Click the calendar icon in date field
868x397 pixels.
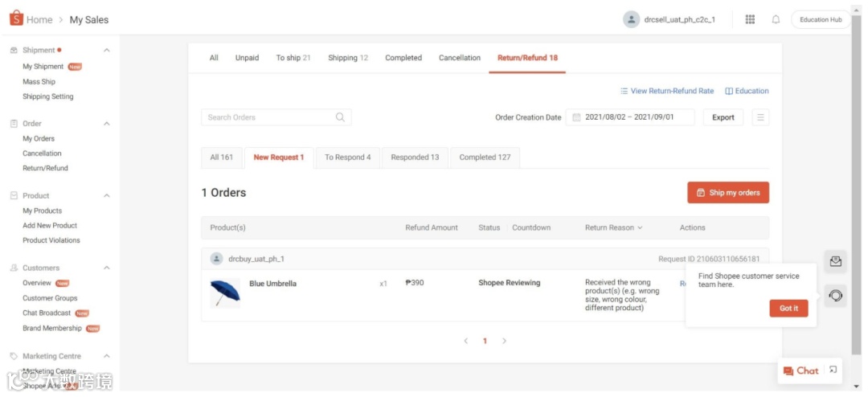(575, 117)
